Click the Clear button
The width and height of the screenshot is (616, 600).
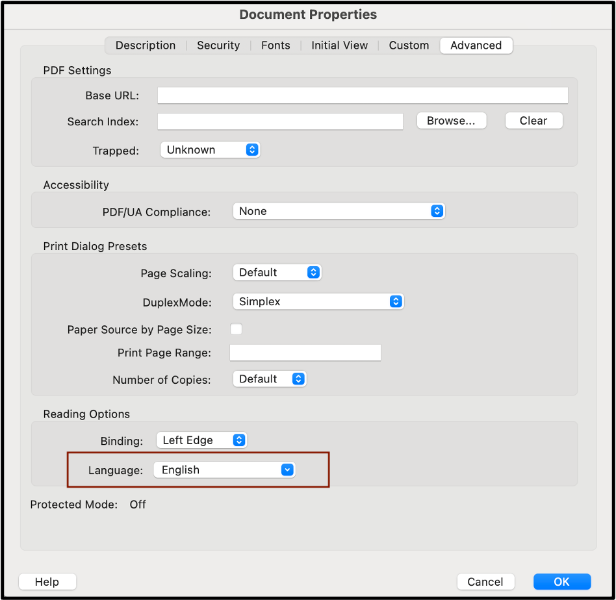point(533,121)
